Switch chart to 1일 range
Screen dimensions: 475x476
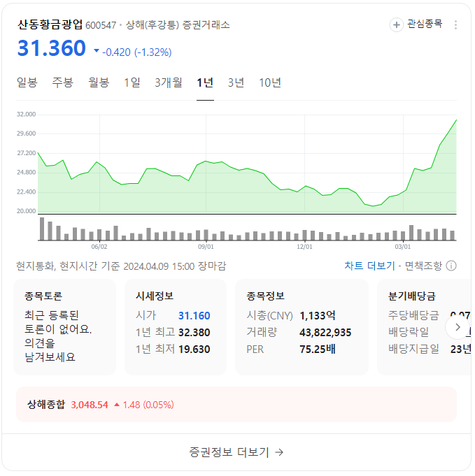(132, 82)
